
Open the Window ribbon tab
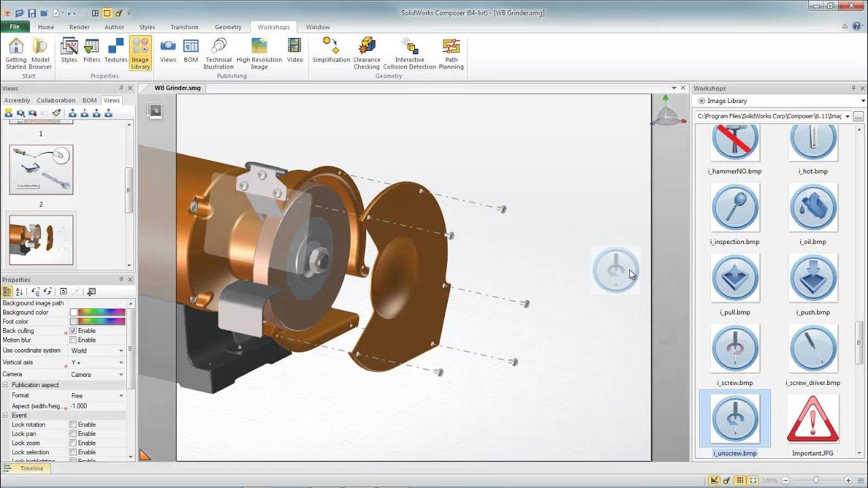tap(317, 27)
